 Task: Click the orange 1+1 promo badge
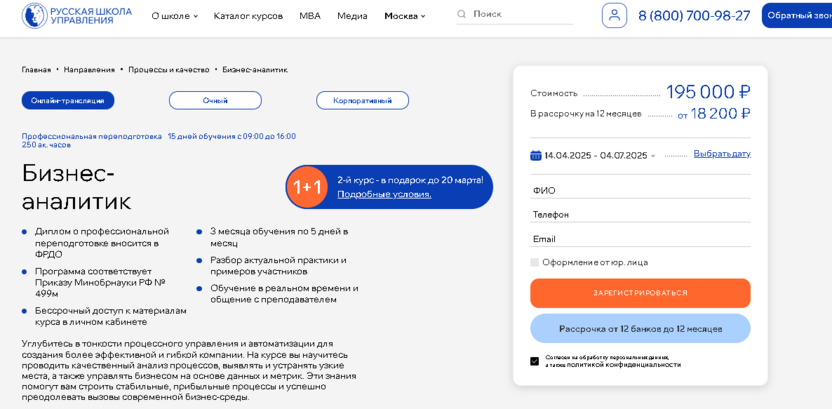[307, 187]
